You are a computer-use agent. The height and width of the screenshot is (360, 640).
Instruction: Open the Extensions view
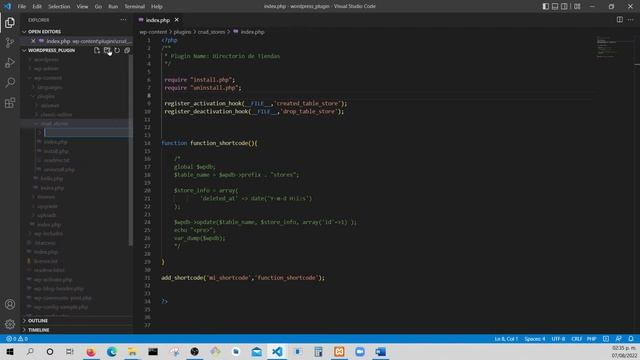point(10,103)
